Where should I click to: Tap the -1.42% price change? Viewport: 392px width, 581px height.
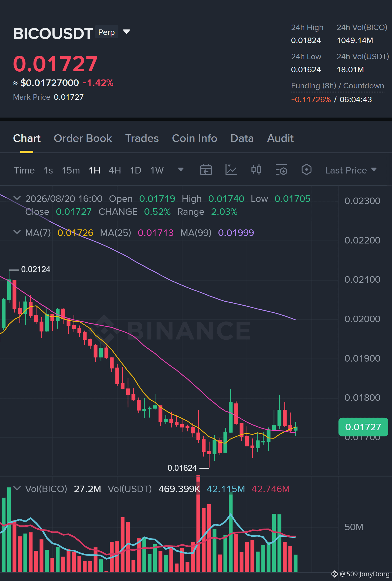(x=98, y=83)
